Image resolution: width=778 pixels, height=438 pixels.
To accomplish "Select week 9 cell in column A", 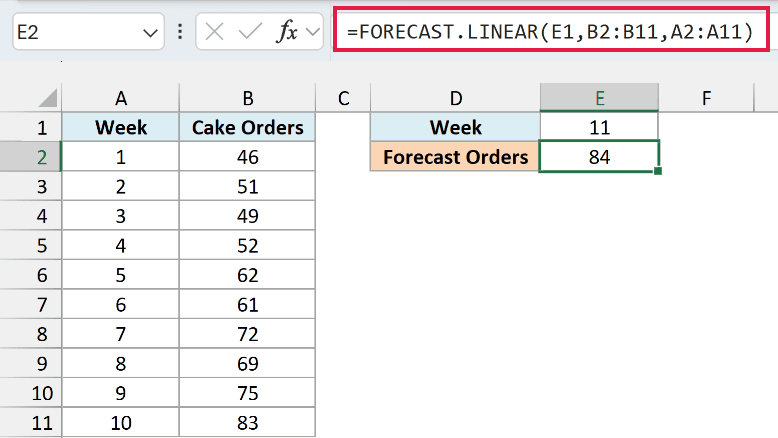I will click(x=121, y=393).
